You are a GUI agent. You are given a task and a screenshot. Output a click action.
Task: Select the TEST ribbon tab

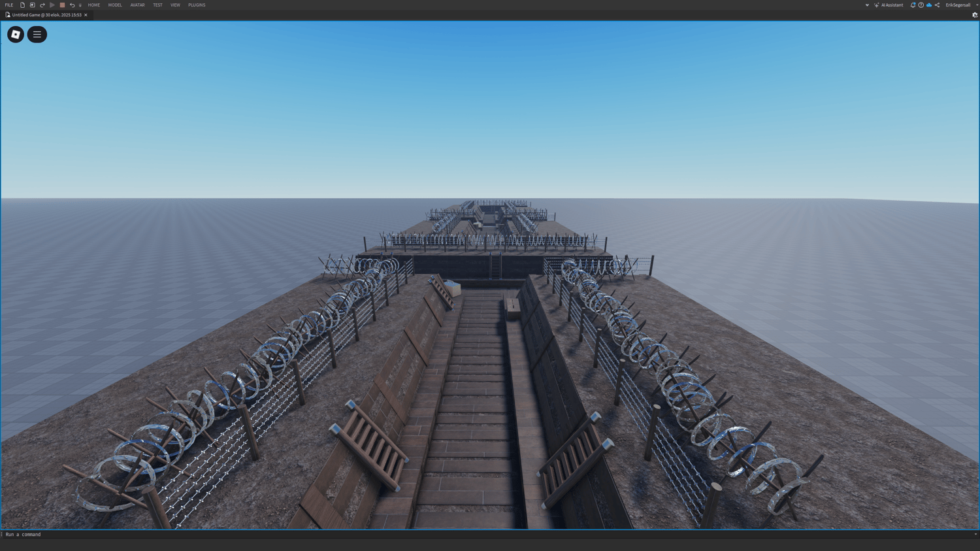[157, 5]
